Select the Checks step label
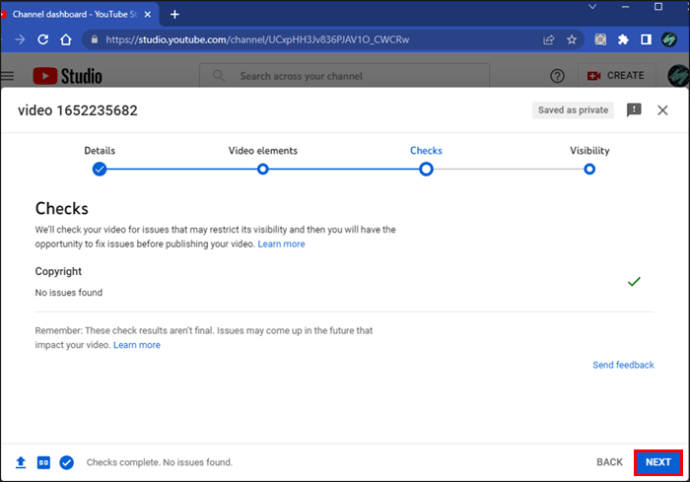 [x=426, y=151]
